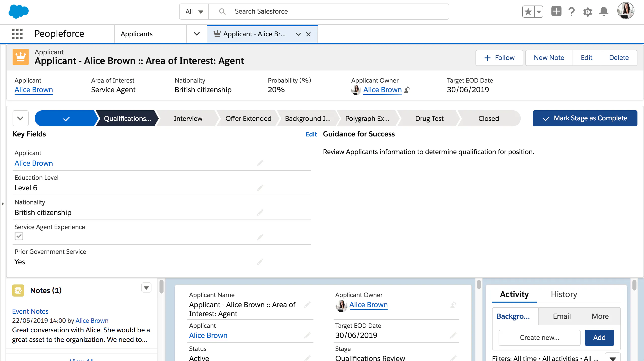Click the notifications bell icon
Viewport: 644px width, 361px height.
[x=603, y=12]
